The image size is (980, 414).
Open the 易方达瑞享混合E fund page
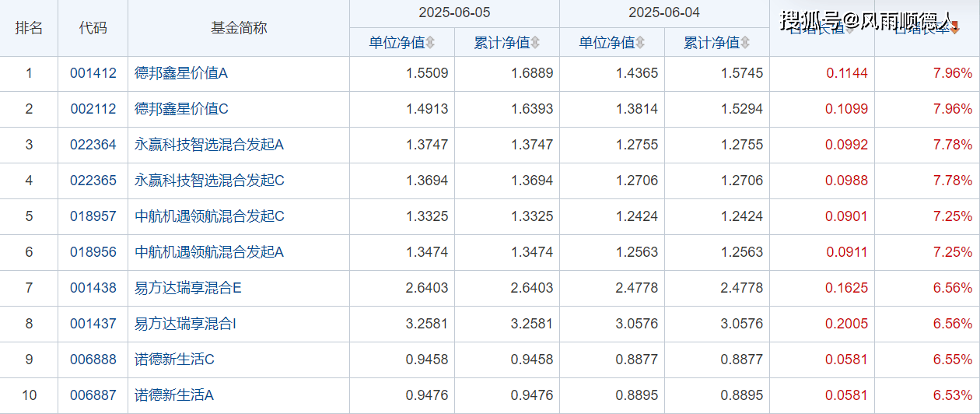[188, 288]
